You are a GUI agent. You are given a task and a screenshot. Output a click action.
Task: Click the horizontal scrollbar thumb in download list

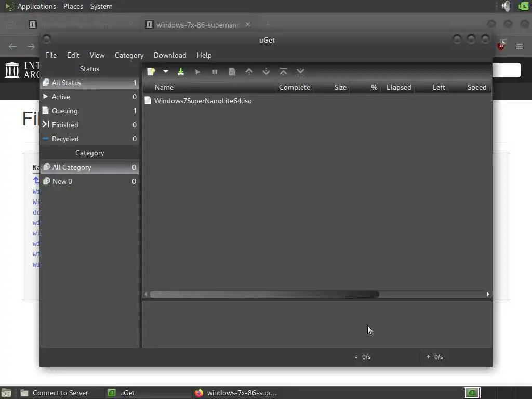(264, 294)
